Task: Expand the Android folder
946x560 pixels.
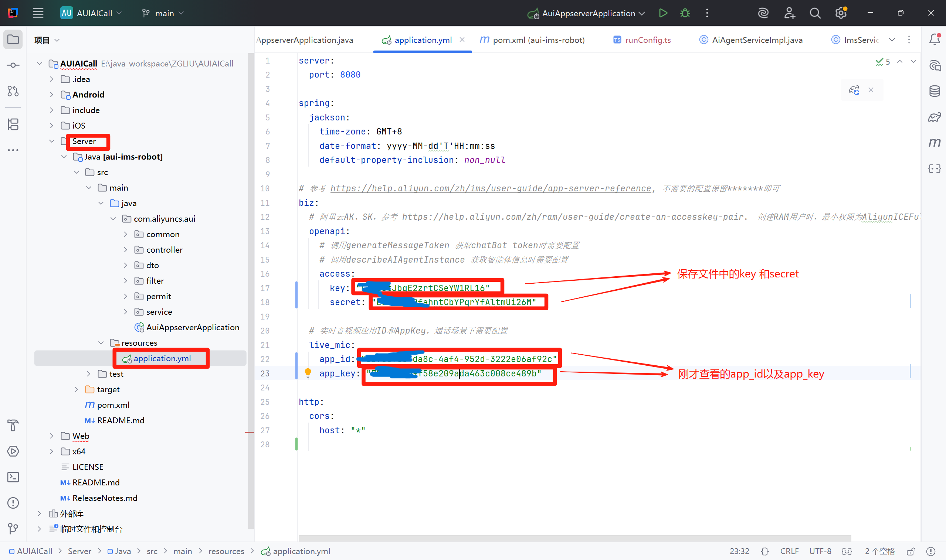Action: tap(52, 95)
